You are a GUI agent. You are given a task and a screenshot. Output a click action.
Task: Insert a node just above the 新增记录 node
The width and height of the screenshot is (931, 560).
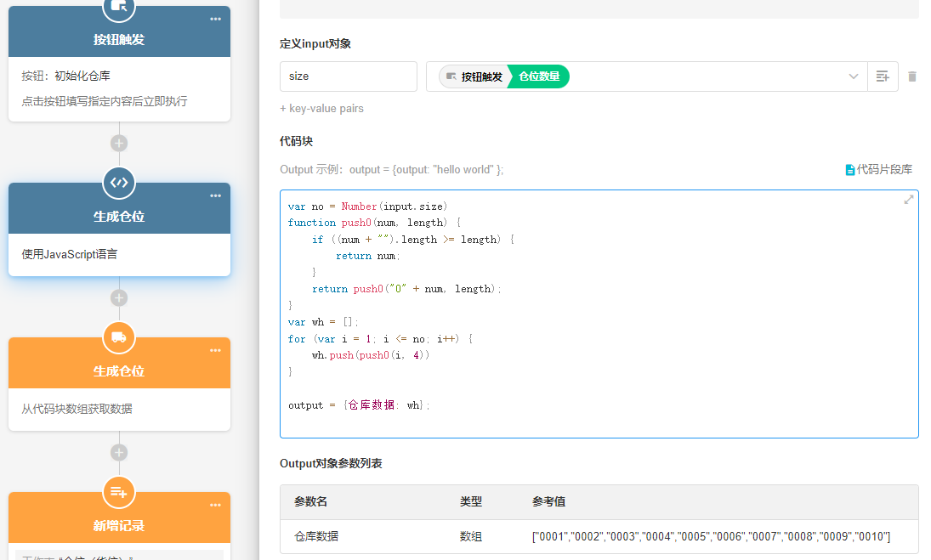[119, 452]
